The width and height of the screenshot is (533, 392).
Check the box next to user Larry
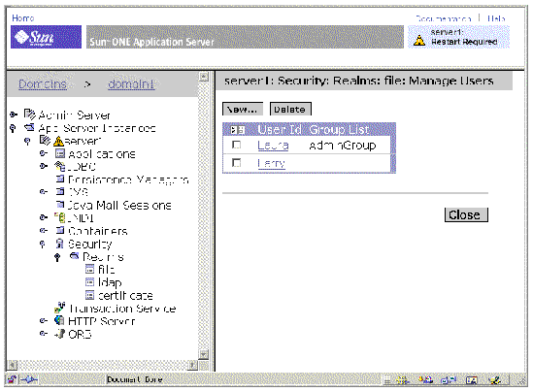point(236,163)
